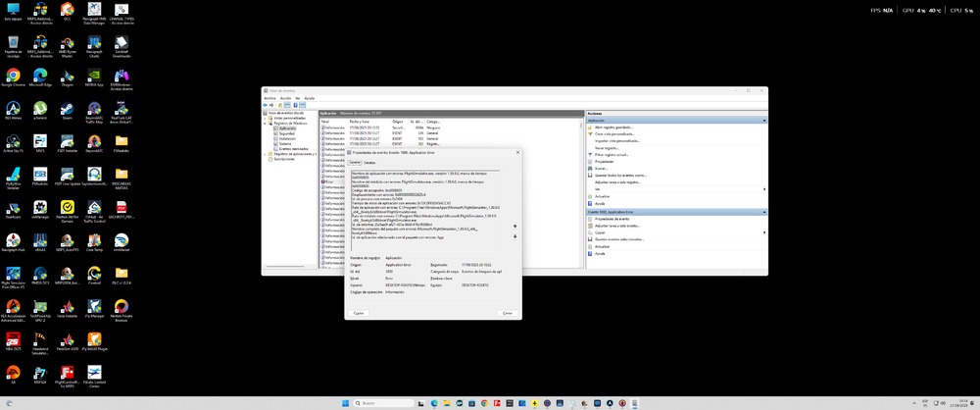The image size is (980, 410).
Task: Click the back arrow in Event Viewer toolbar
Action: point(266,105)
